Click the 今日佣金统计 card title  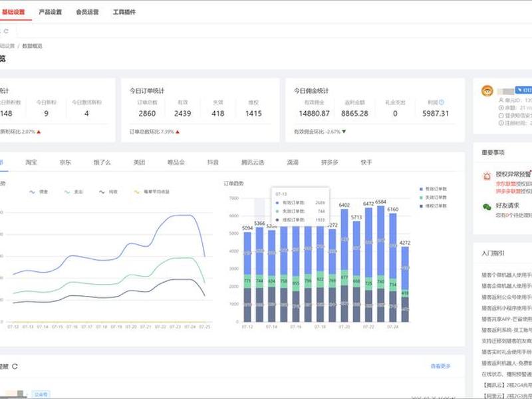[311, 90]
